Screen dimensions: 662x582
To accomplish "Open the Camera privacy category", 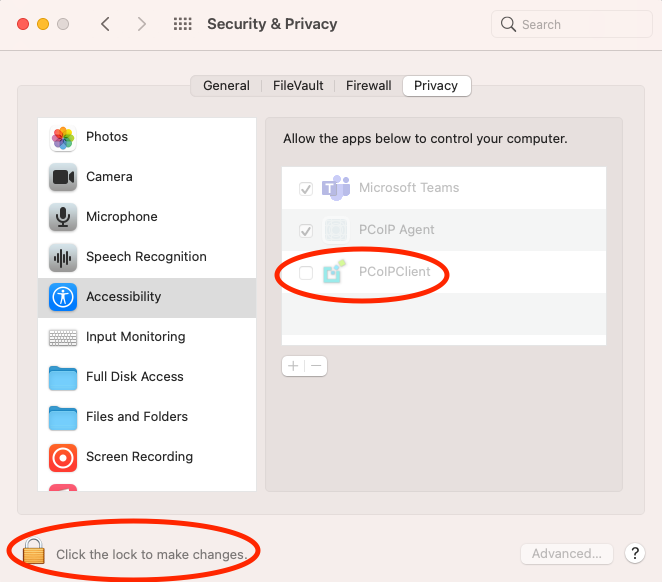I will click(147, 177).
